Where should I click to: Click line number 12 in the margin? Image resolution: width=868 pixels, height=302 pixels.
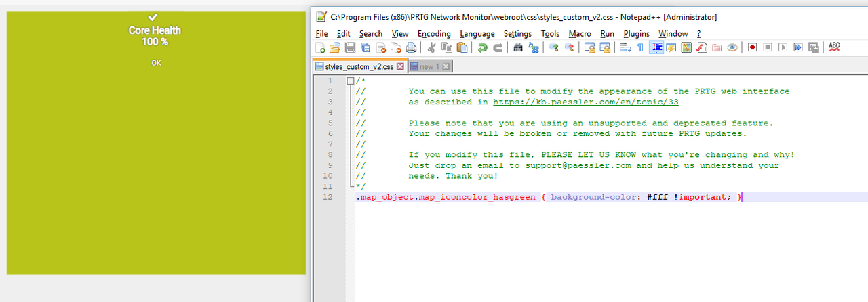click(x=328, y=197)
